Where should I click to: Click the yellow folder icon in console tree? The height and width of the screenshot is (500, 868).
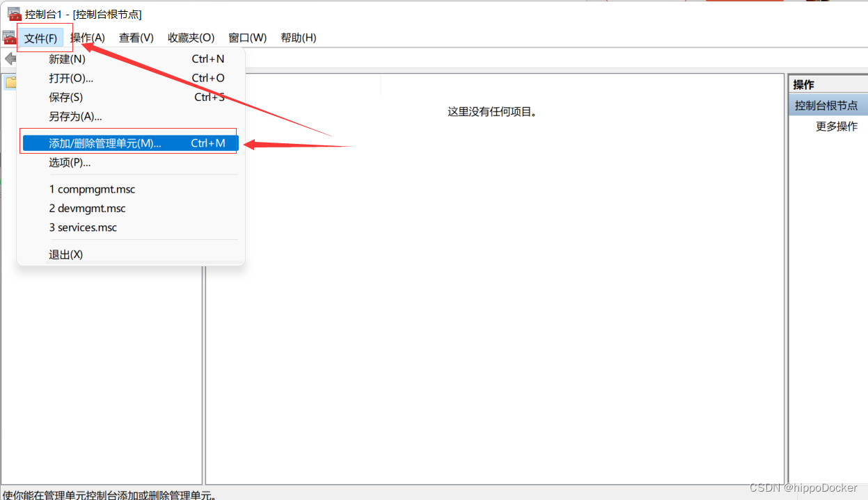(10, 82)
